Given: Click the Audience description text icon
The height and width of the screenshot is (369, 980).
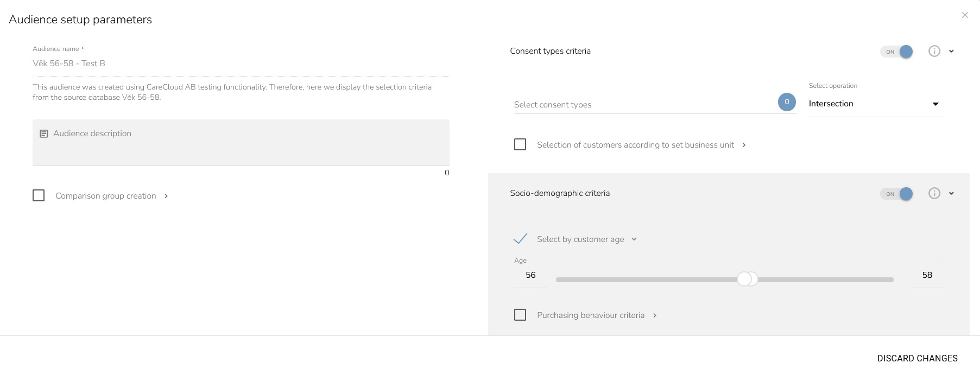Looking at the screenshot, I should pyautogui.click(x=44, y=133).
